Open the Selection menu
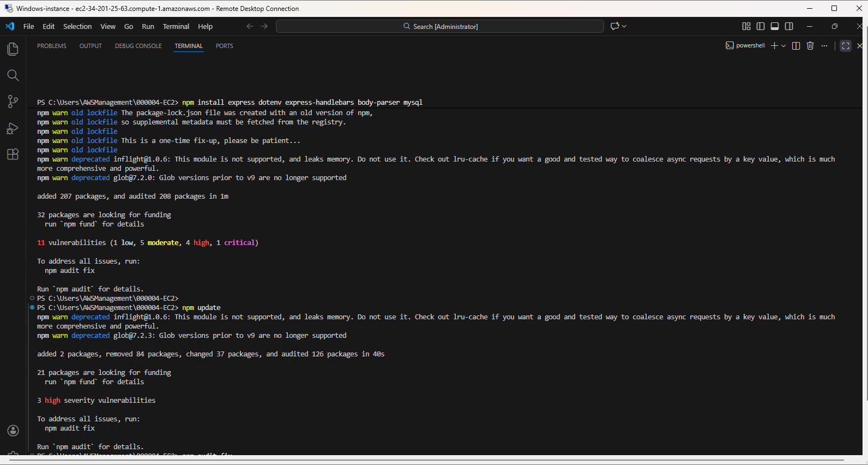The image size is (868, 465). [77, 26]
